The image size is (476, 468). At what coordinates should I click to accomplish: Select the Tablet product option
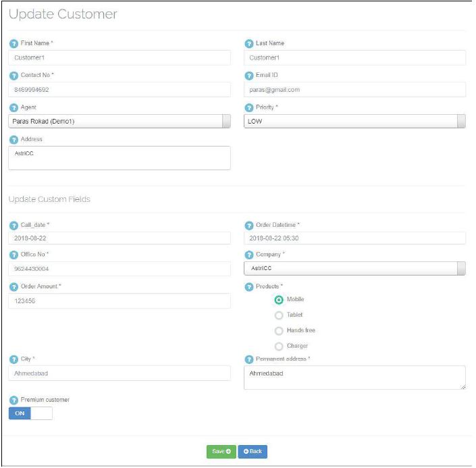[x=279, y=315]
